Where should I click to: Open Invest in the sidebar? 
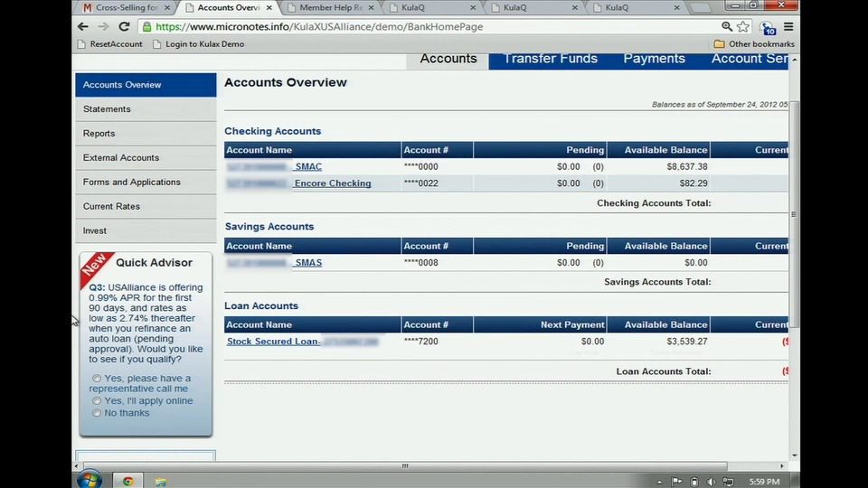(x=146, y=230)
